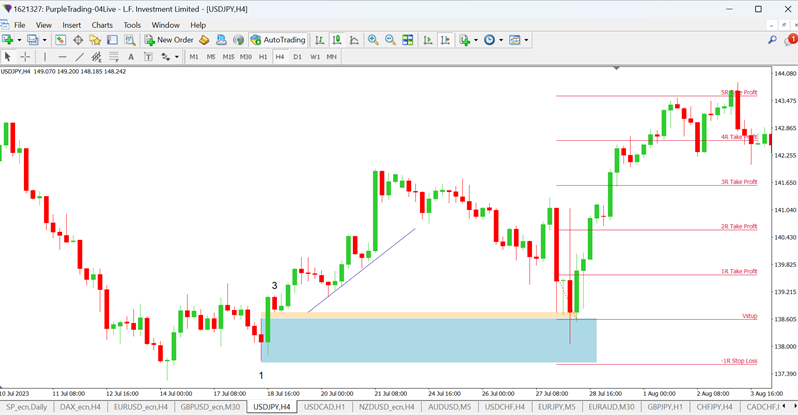The height and width of the screenshot is (415, 798).
Task: Switch chart to line chart mode
Action: pos(354,40)
